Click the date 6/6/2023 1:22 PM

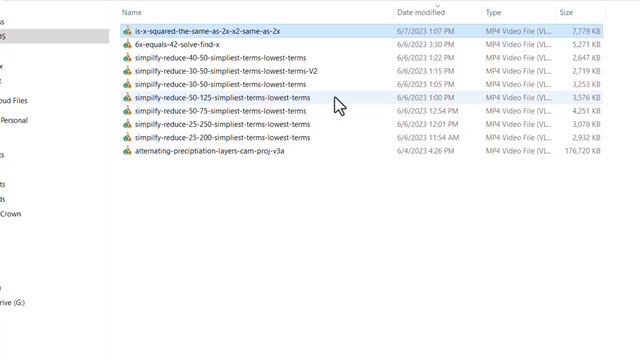[x=425, y=58]
